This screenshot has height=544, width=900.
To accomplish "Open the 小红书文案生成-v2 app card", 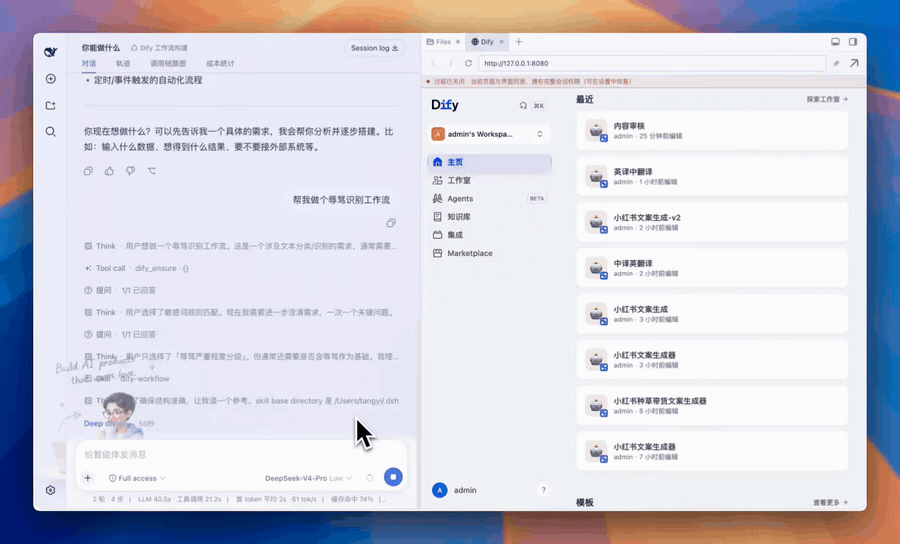I will pyautogui.click(x=712, y=223).
